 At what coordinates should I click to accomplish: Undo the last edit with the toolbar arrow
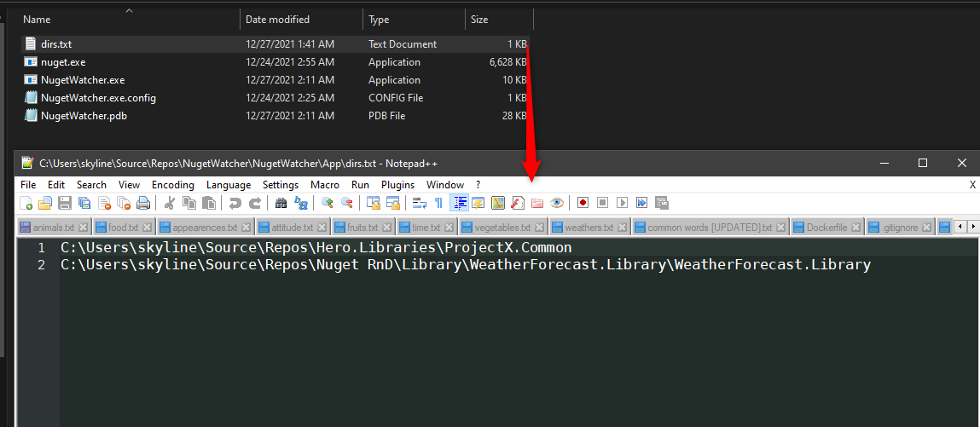235,203
